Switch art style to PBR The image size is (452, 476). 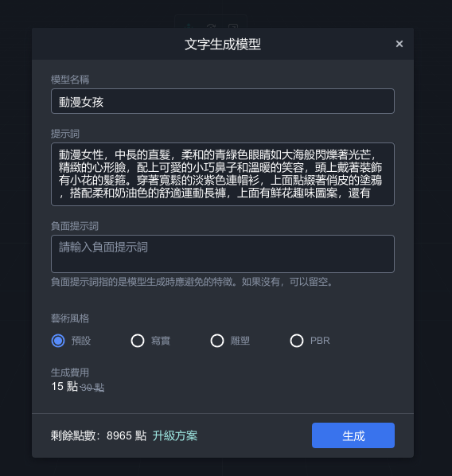pos(297,341)
